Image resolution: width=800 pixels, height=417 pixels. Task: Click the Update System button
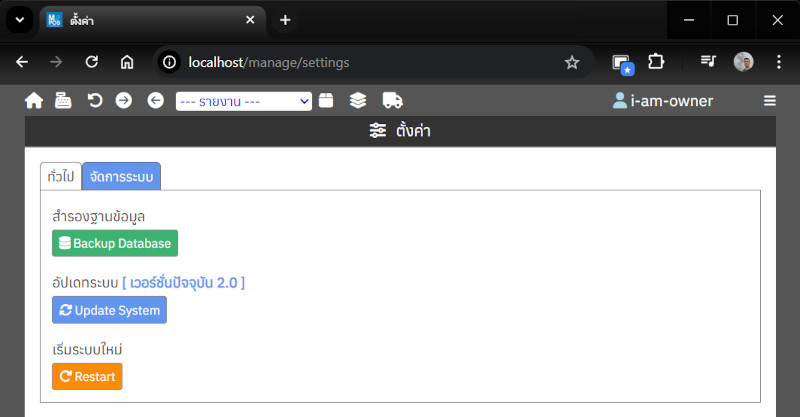[x=109, y=310]
